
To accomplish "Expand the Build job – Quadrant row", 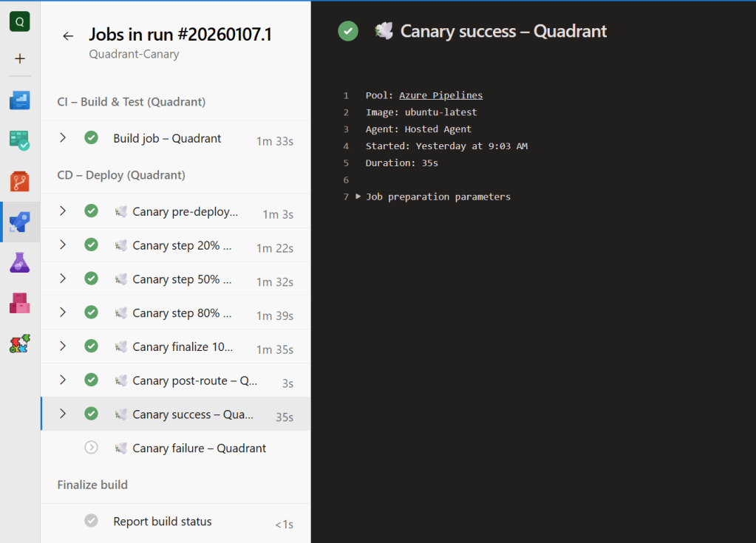I will coord(63,137).
